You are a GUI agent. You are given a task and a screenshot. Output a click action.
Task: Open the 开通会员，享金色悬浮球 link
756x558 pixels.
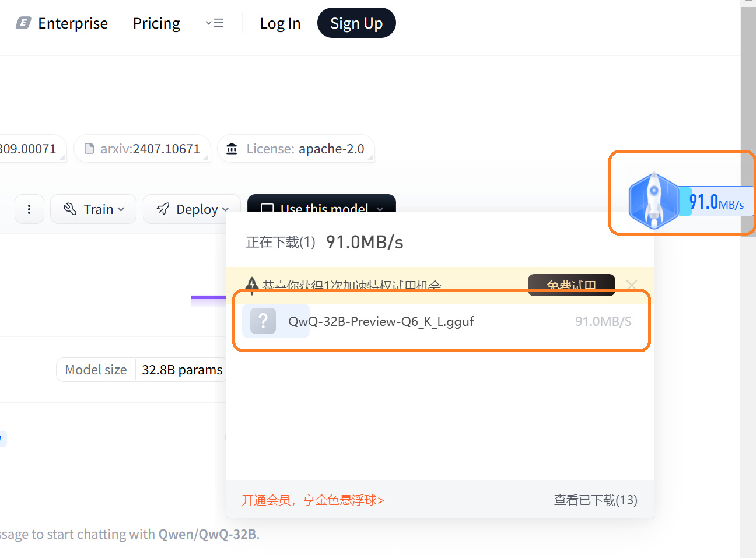point(313,500)
